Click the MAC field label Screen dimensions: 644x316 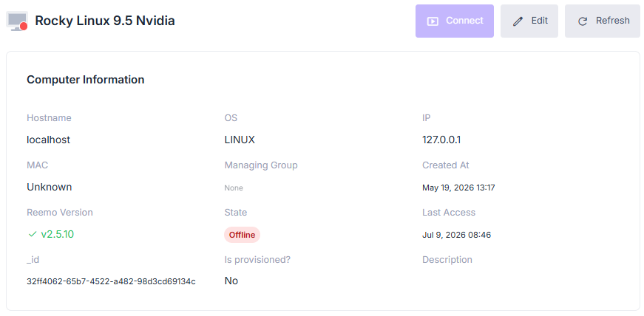[38, 165]
